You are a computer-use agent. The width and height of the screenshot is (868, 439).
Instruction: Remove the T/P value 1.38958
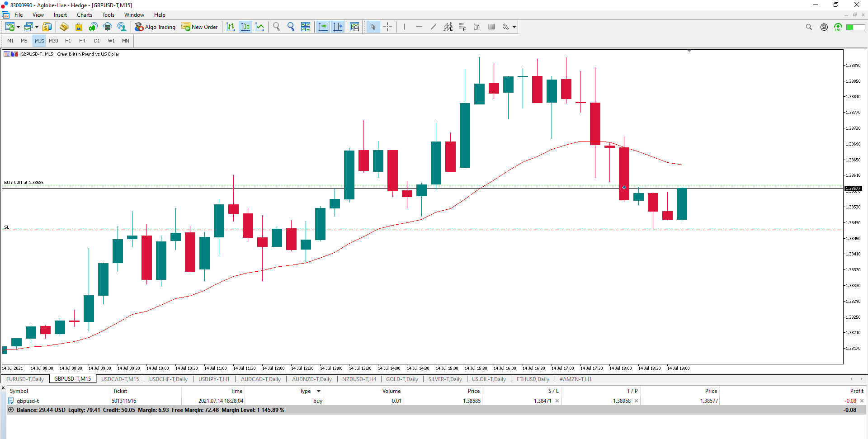[636, 401]
